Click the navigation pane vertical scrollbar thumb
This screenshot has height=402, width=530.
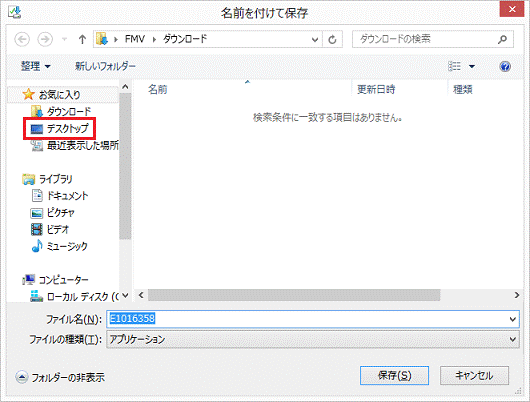pos(125,166)
